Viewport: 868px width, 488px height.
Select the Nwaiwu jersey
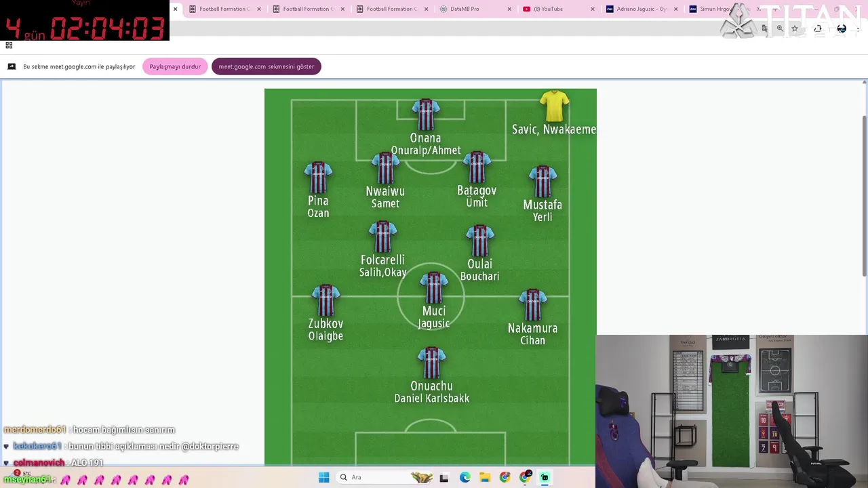pyautogui.click(x=385, y=168)
